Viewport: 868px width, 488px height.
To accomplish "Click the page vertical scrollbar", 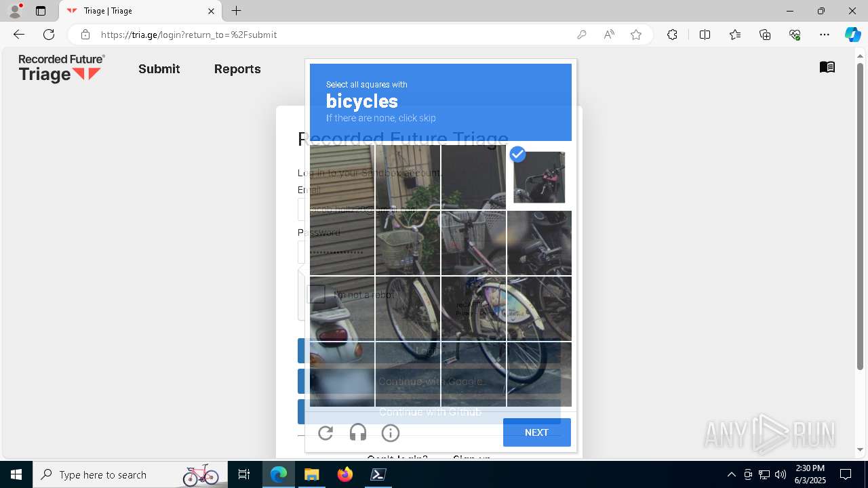I will point(861,217).
